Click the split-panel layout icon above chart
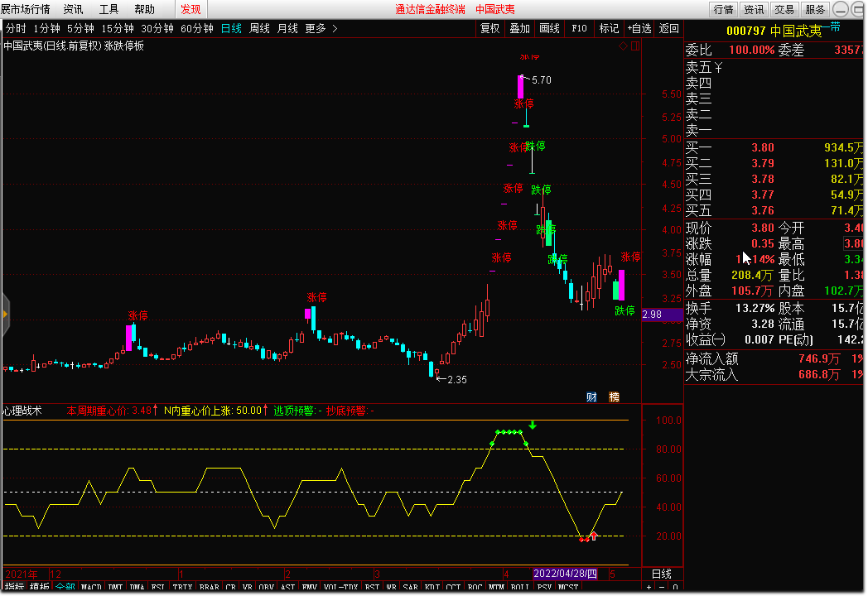 635,46
